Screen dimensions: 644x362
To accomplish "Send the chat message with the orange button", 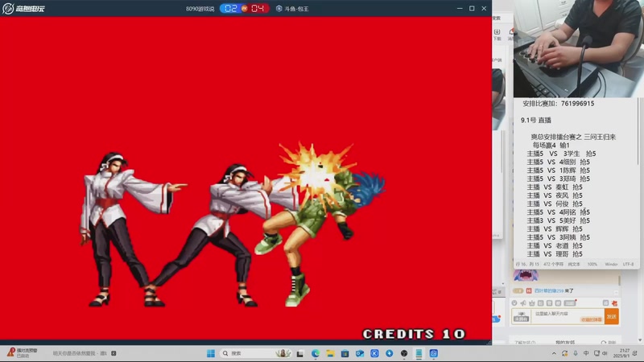I will coord(612,316).
